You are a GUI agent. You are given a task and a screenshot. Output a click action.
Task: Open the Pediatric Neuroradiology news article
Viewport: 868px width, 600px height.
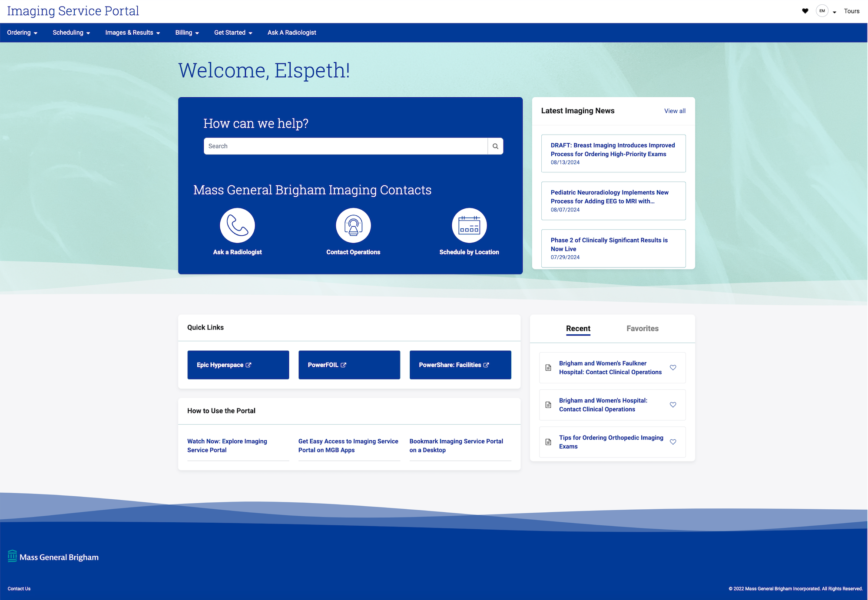pos(613,201)
